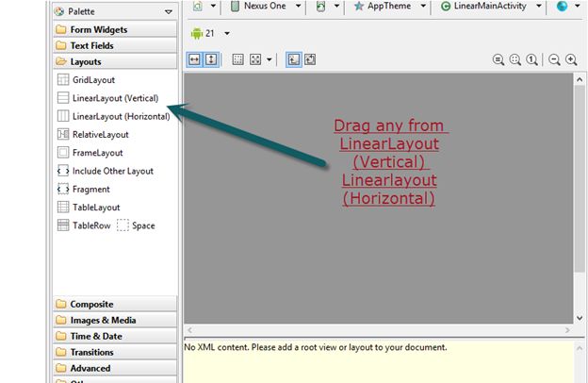Click the zoom in magnifier icon

click(571, 60)
